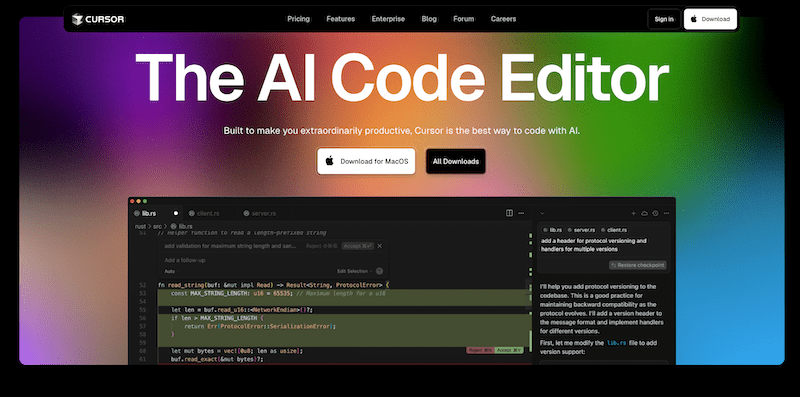
Task: Open the All Downloads button
Action: pos(456,161)
